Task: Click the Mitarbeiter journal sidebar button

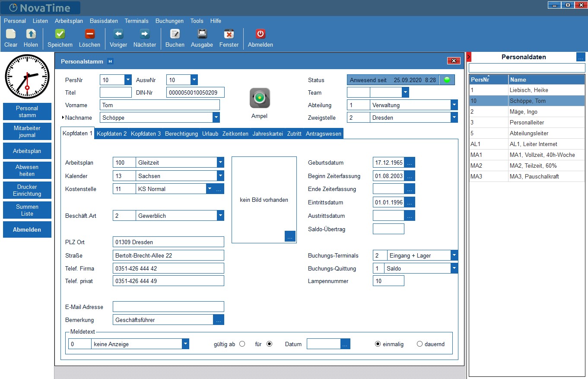Action: 27,131
